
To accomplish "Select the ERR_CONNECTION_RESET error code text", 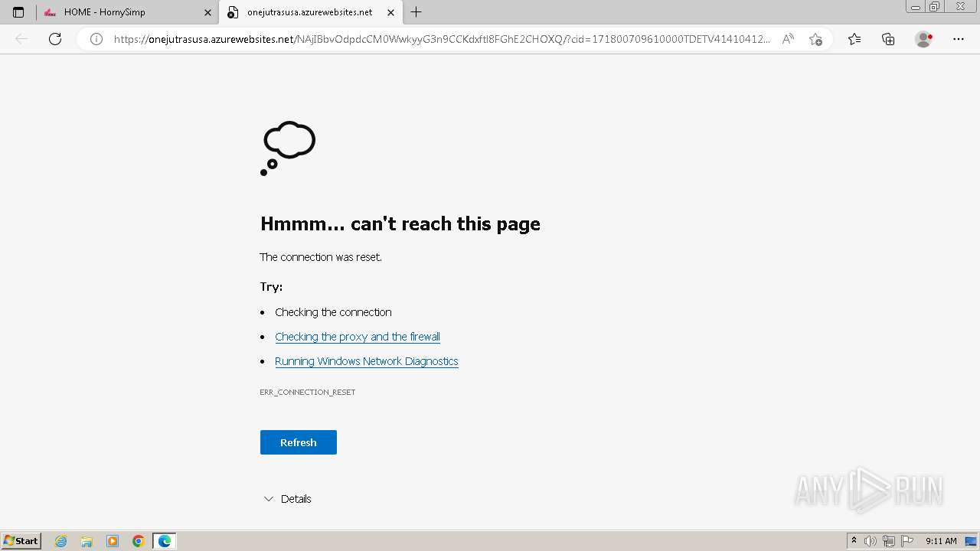I will click(x=308, y=392).
